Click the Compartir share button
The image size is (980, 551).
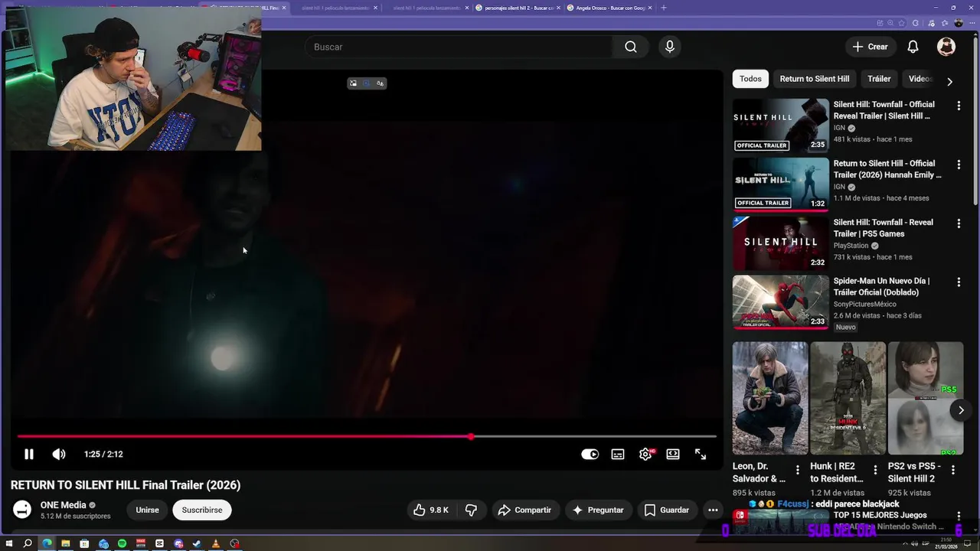pos(525,510)
